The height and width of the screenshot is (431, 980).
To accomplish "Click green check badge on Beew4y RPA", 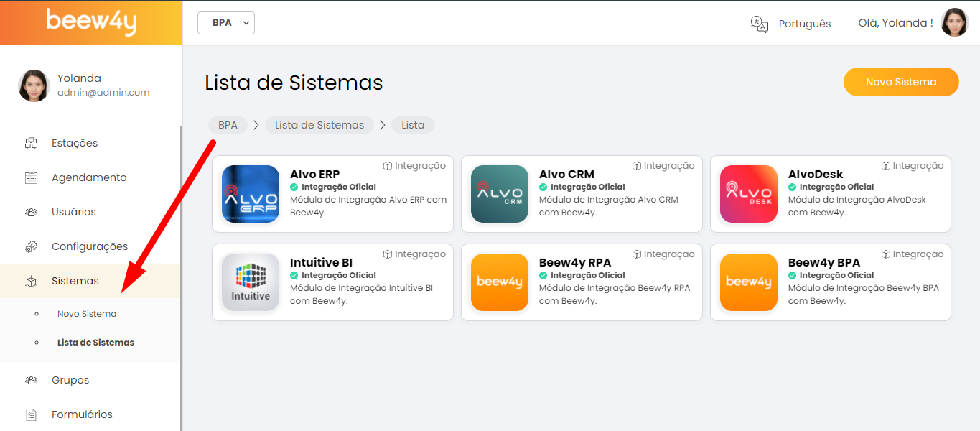I will click(543, 275).
